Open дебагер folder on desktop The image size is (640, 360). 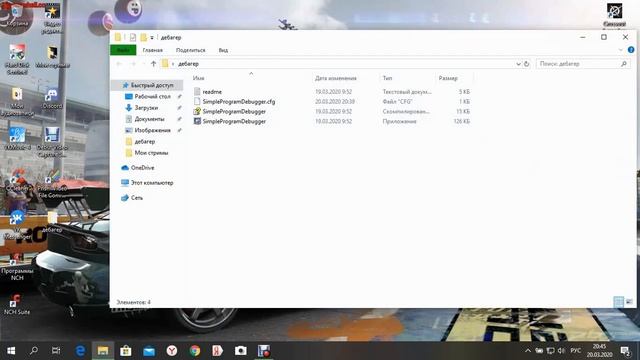(x=52, y=222)
